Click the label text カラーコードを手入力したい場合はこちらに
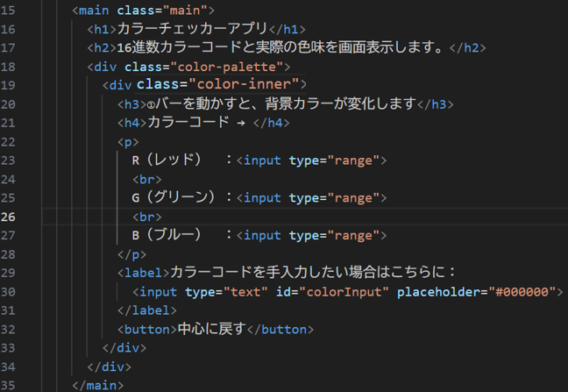Image resolution: width=568 pixels, height=392 pixels. (307, 272)
